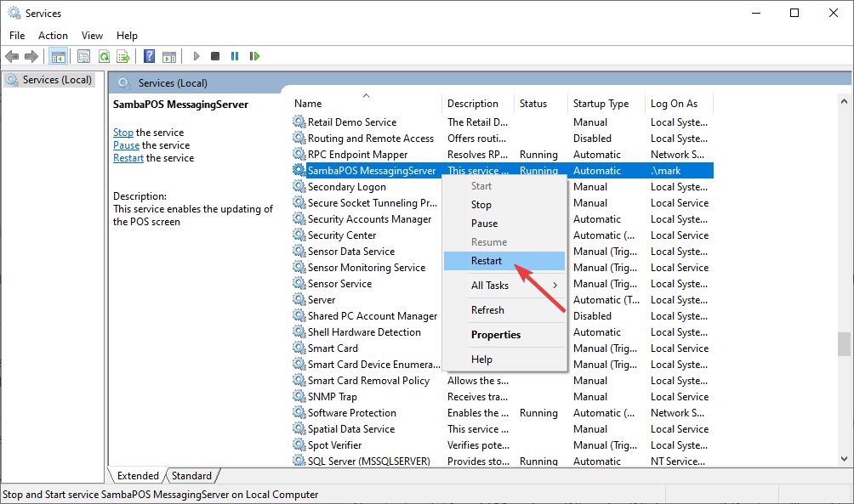The height and width of the screenshot is (504, 854).
Task: Choose Refresh from the context menu
Action: (504, 309)
